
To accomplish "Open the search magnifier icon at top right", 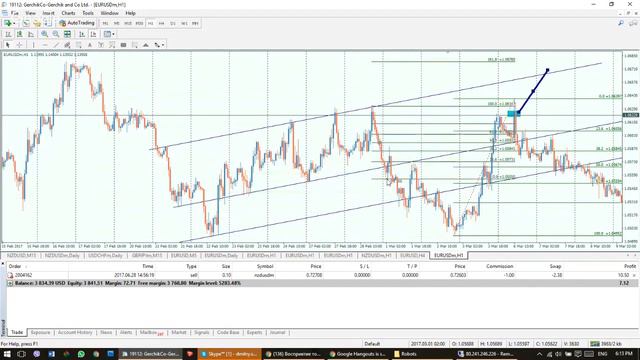I will [621, 24].
